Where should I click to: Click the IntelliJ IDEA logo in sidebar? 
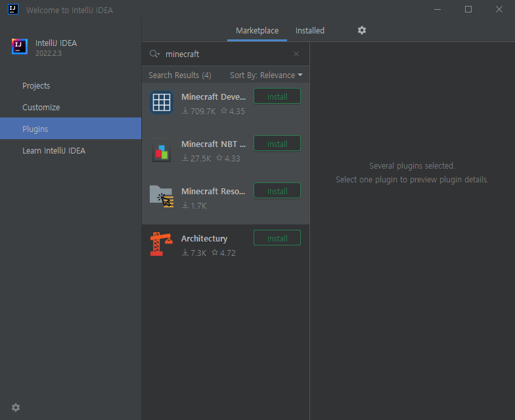pyautogui.click(x=20, y=47)
